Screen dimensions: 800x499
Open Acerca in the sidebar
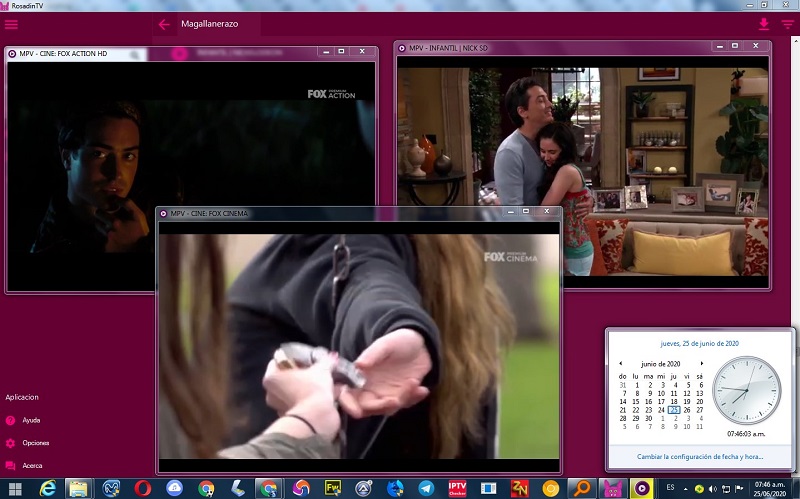[x=32, y=465]
